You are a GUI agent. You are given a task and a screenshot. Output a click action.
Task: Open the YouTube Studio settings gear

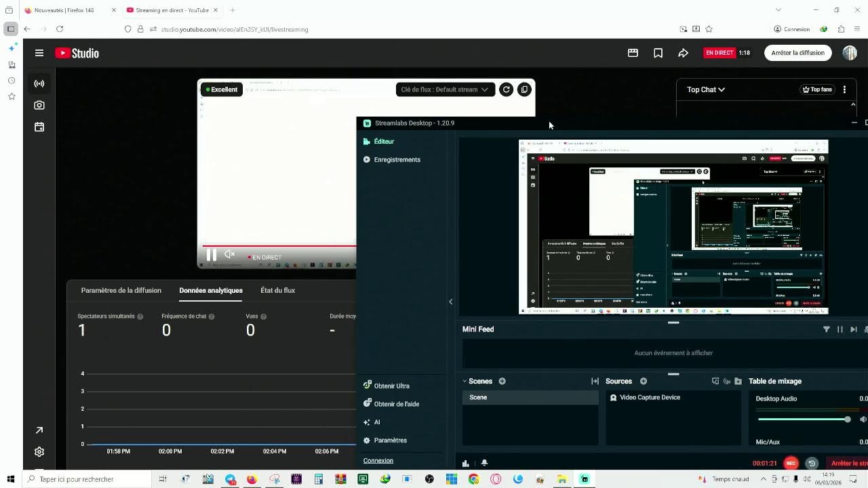[x=39, y=452]
